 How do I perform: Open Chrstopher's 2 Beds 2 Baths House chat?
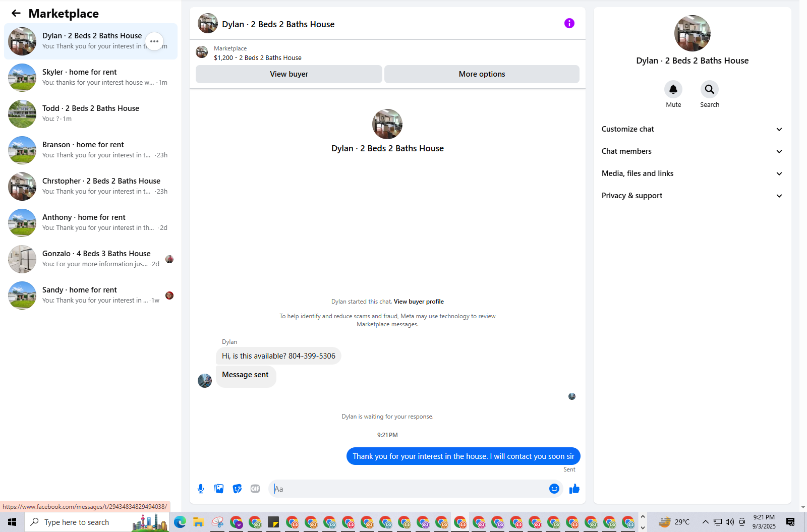click(x=91, y=187)
